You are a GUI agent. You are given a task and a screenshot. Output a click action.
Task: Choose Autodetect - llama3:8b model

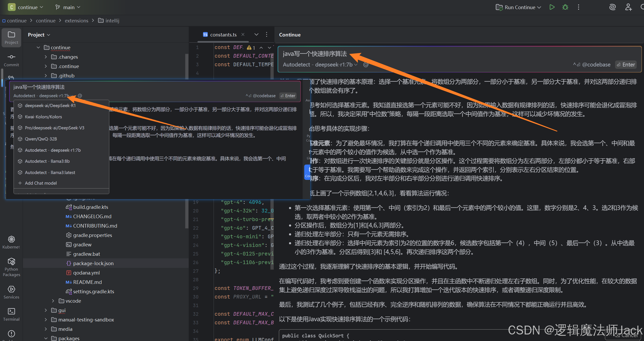(47, 161)
